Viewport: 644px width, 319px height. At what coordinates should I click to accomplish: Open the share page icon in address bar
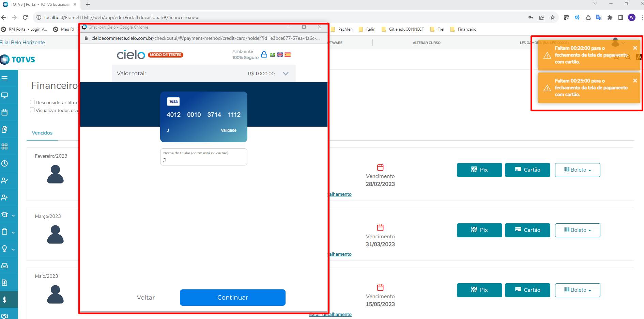(542, 17)
